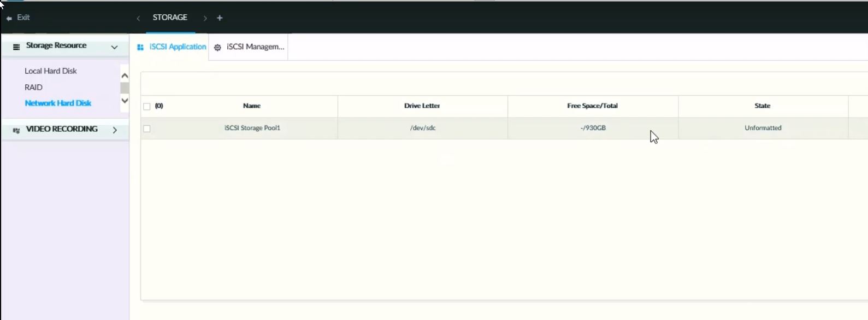Select the STORAGE top tab
Screen dimensions: 868x320
pyautogui.click(x=170, y=18)
